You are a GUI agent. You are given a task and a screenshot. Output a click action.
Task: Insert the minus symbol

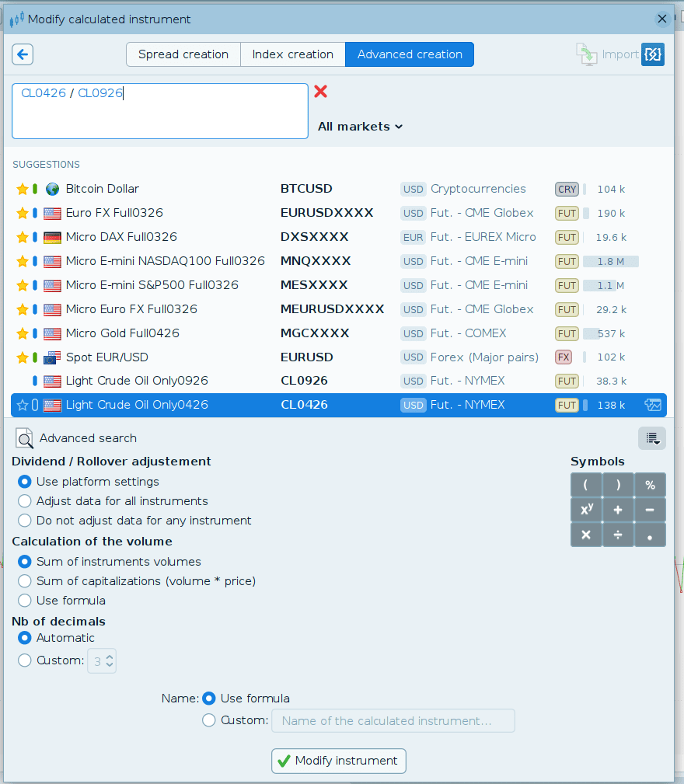coord(650,510)
